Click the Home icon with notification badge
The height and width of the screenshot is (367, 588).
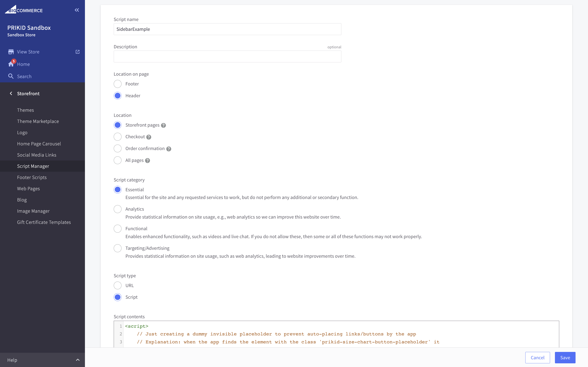click(11, 64)
